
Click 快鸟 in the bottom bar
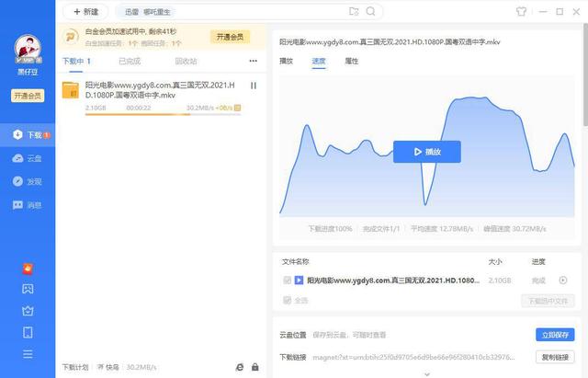[108, 367]
